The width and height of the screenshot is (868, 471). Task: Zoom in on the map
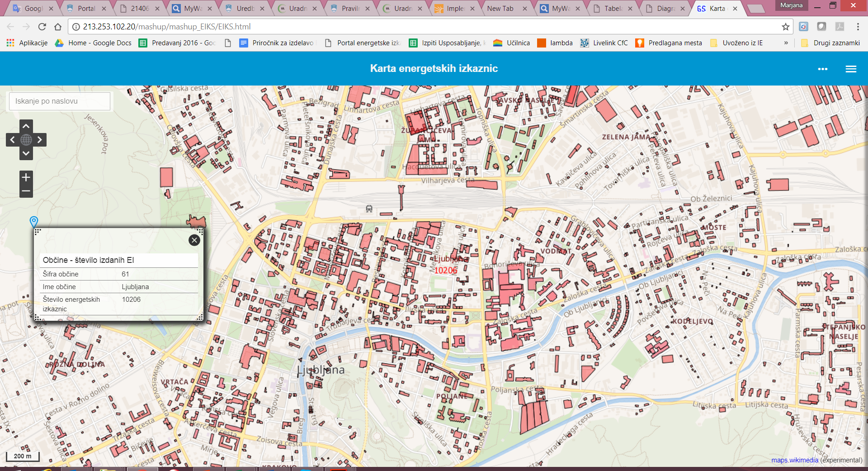pyautogui.click(x=26, y=177)
